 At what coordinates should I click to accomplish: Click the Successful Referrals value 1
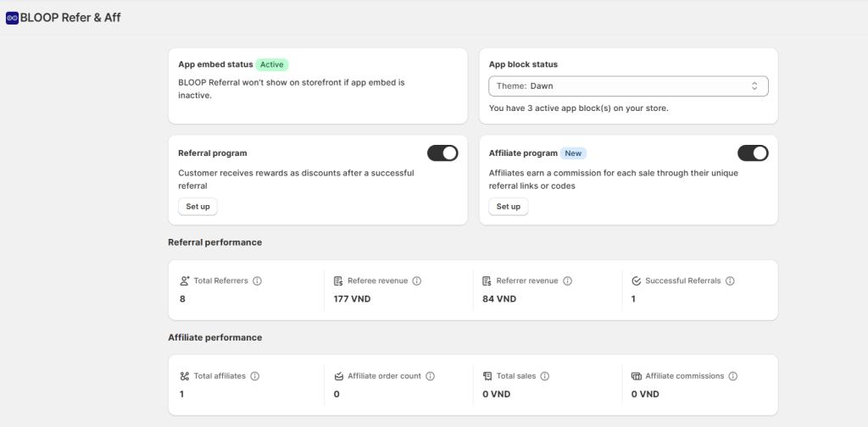point(633,299)
